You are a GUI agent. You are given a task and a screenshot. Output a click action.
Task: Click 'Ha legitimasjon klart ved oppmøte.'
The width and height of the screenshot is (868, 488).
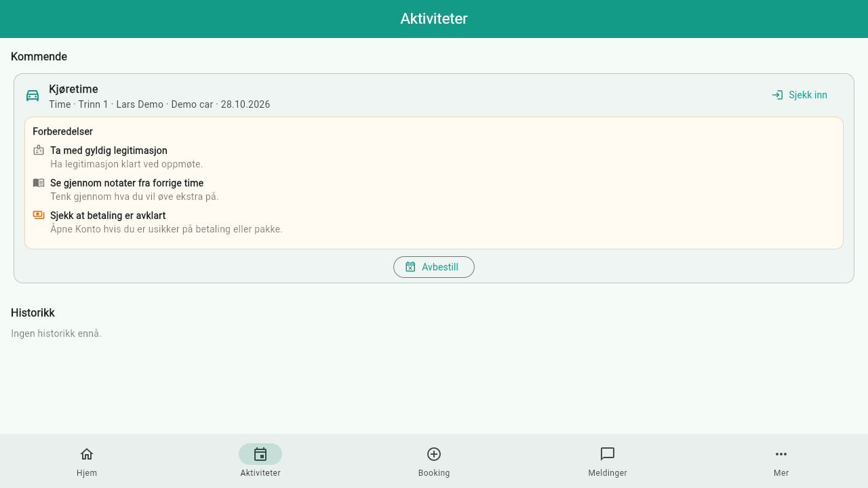pyautogui.click(x=126, y=164)
